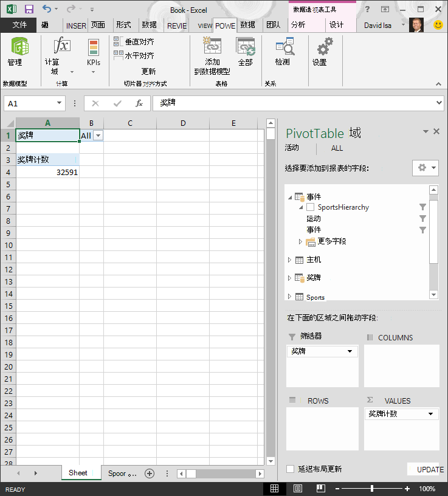Enable the 延迟布局更新 checkbox

(x=290, y=469)
